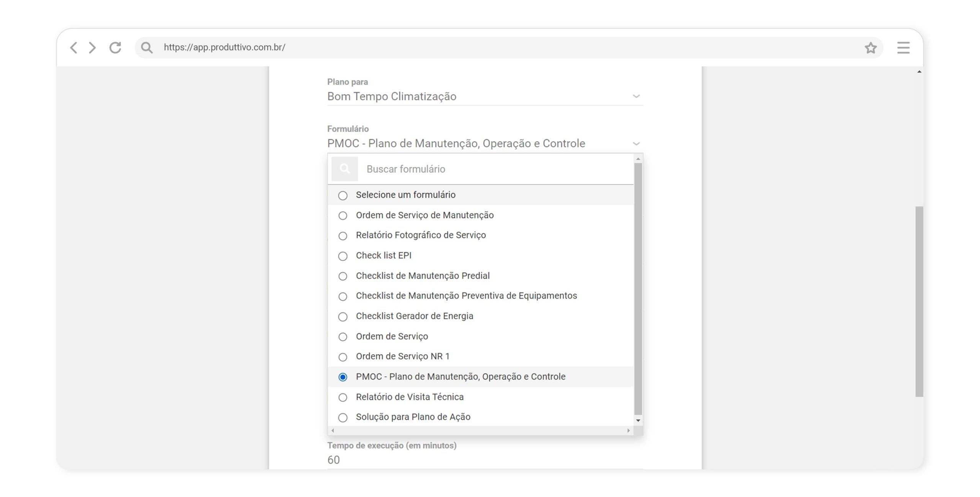Click the magnifier icon beside Buscar formulário
The image size is (980, 497).
click(344, 168)
